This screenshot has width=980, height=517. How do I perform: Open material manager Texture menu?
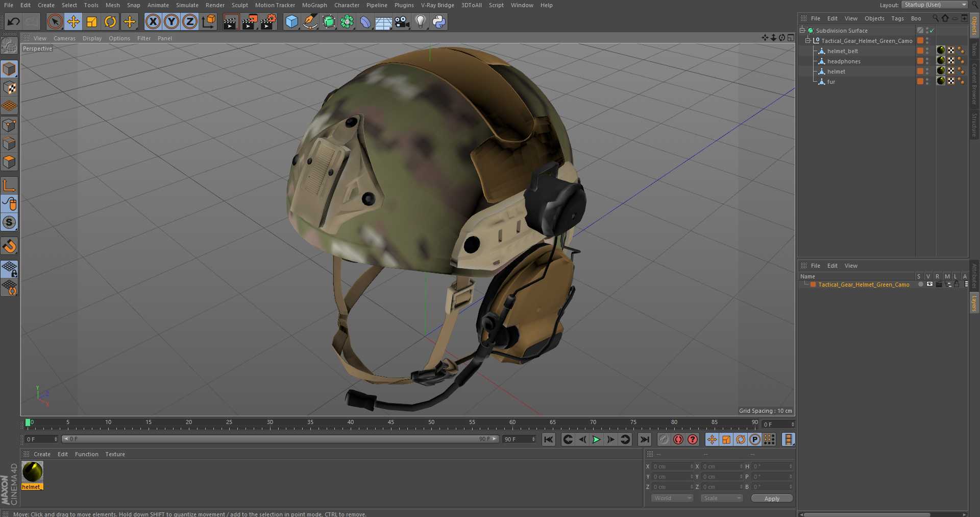[115, 454]
